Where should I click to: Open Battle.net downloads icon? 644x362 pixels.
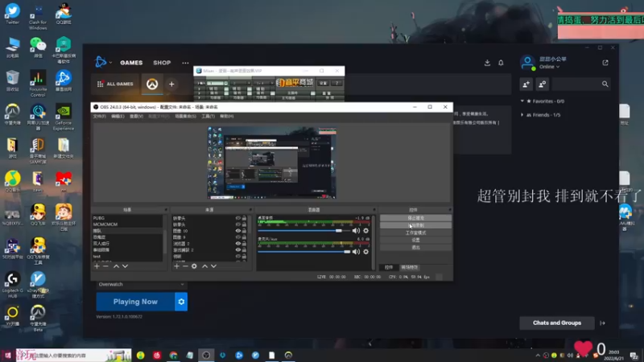tap(487, 63)
